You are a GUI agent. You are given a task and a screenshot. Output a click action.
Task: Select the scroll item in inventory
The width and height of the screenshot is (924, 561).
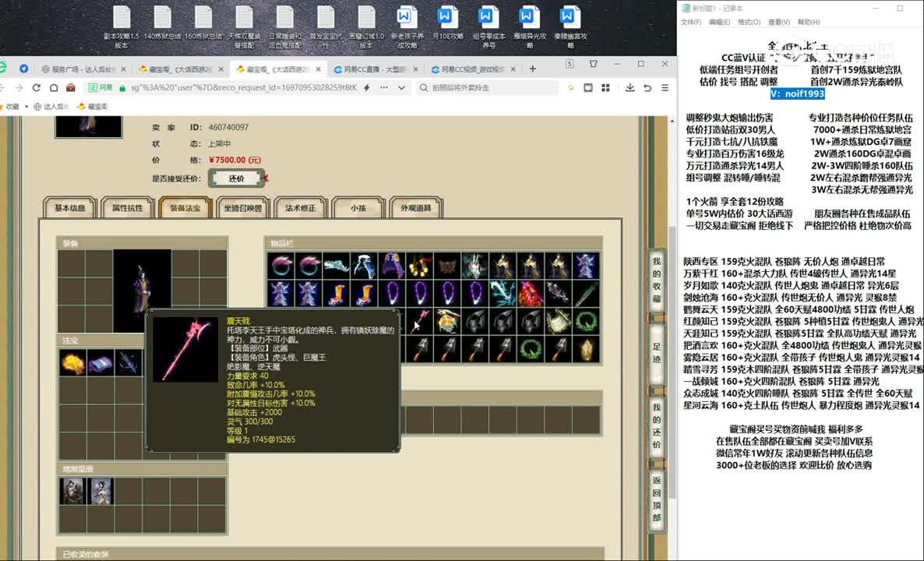pyautogui.click(x=559, y=321)
